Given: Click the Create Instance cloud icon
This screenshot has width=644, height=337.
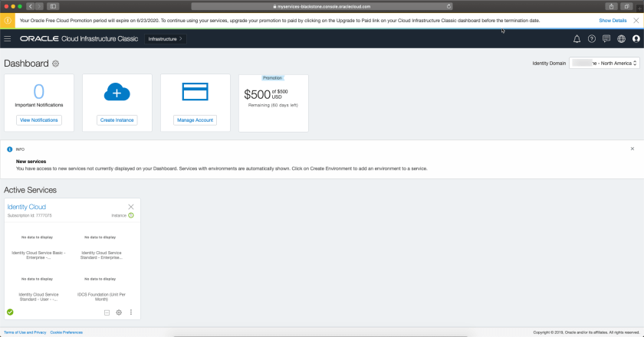Looking at the screenshot, I should [117, 92].
